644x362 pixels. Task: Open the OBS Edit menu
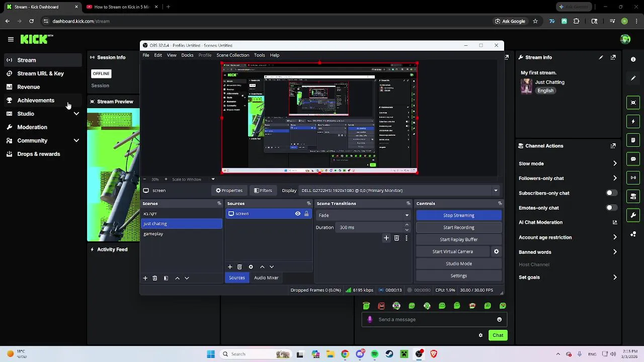click(x=158, y=55)
